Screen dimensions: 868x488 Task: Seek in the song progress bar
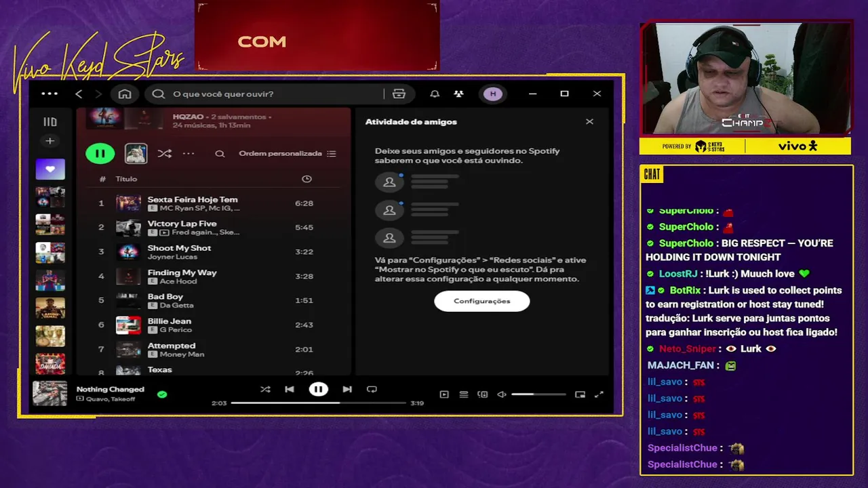318,403
